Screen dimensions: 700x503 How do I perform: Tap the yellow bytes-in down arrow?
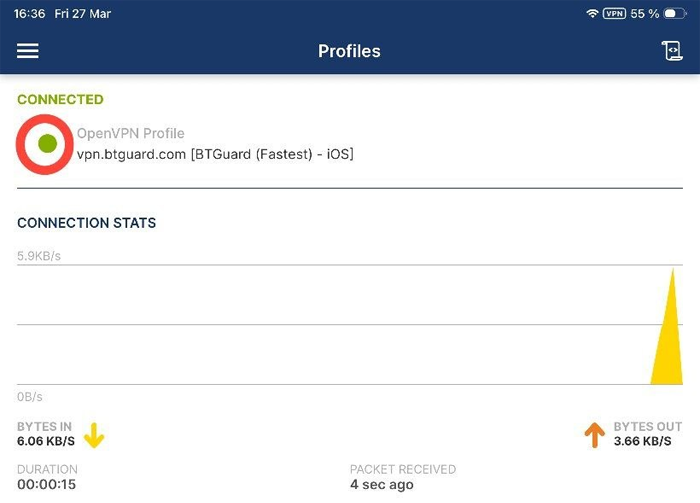pos(94,435)
